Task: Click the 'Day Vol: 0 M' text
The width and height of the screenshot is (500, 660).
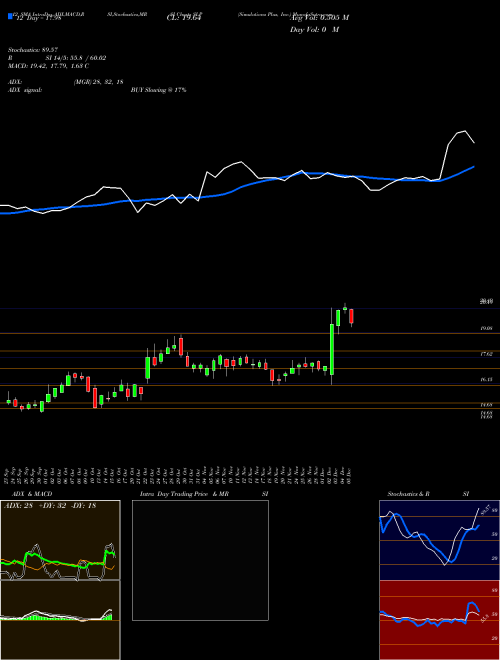Action: click(x=314, y=30)
